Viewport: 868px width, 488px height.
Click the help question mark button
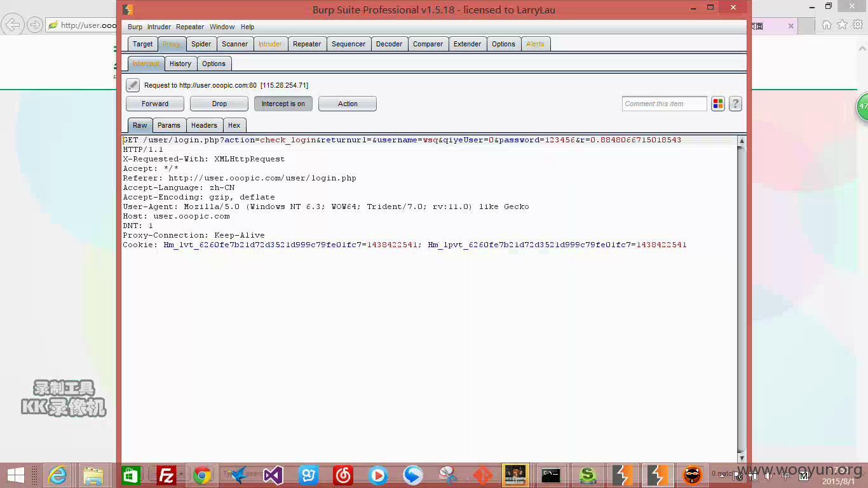coord(735,104)
